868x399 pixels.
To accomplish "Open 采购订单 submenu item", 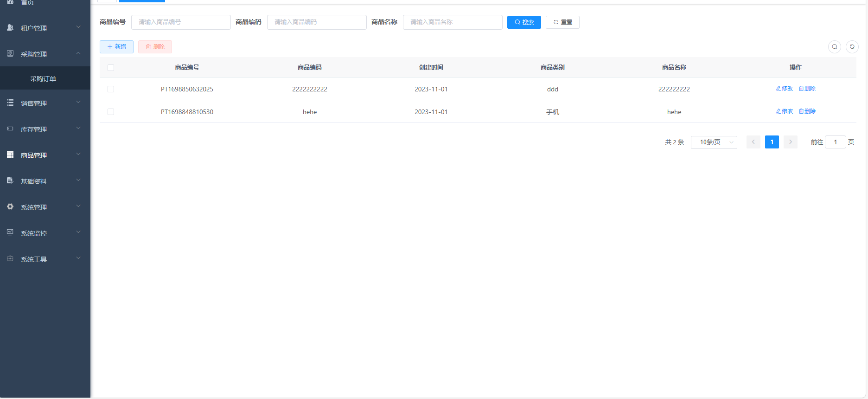I will (x=45, y=78).
